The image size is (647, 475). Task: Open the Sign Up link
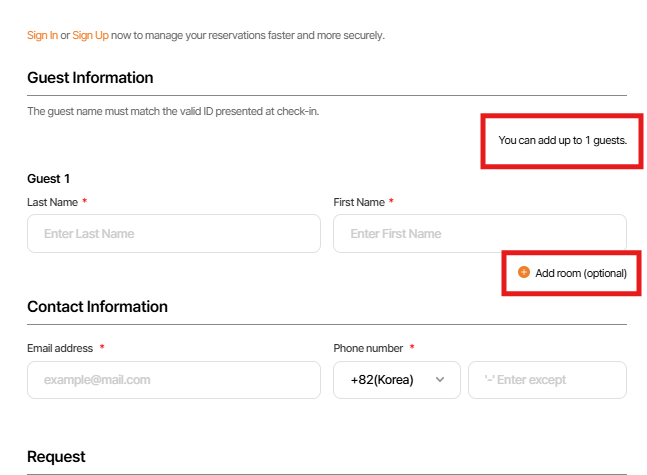coord(90,35)
